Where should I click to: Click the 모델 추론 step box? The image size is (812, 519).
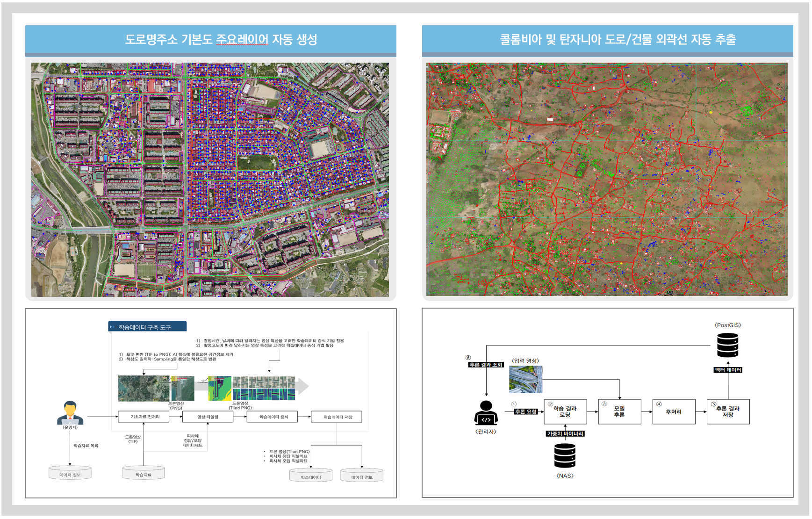[619, 411]
